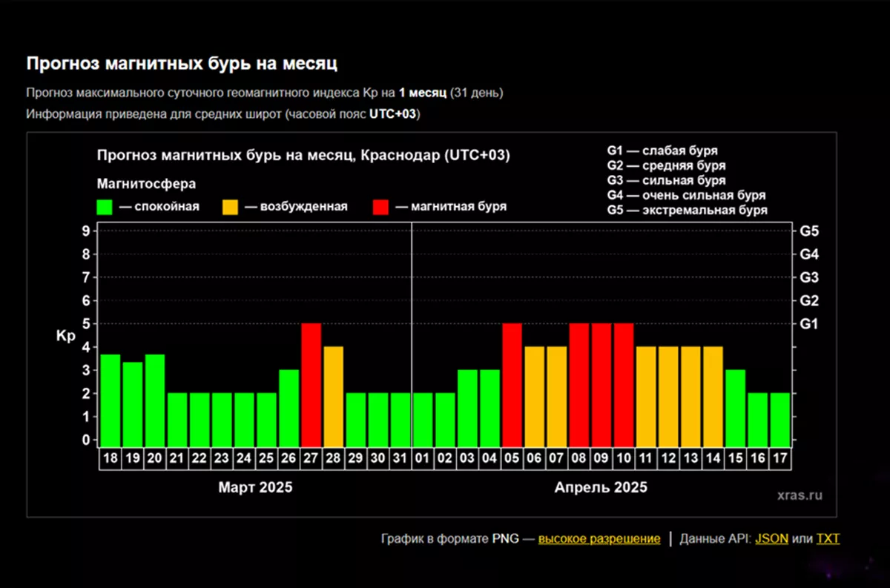Select the red bar above April 09
The image size is (890, 588).
pyautogui.click(x=601, y=382)
